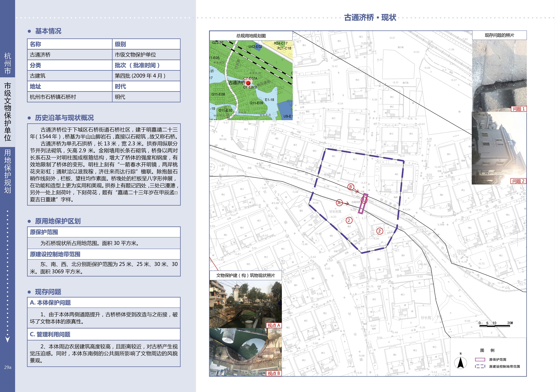555x392 pixels.
Task: Click the 问题 1 photo label
Action: pos(519,109)
